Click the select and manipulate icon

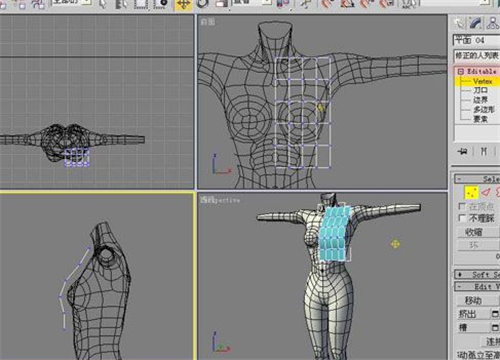[x=305, y=4]
